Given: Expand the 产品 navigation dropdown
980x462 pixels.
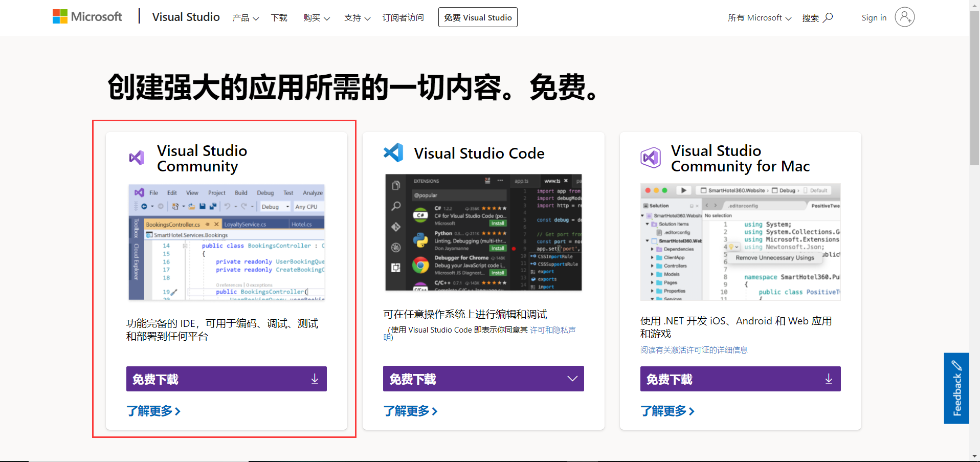Looking at the screenshot, I should tap(246, 17).
